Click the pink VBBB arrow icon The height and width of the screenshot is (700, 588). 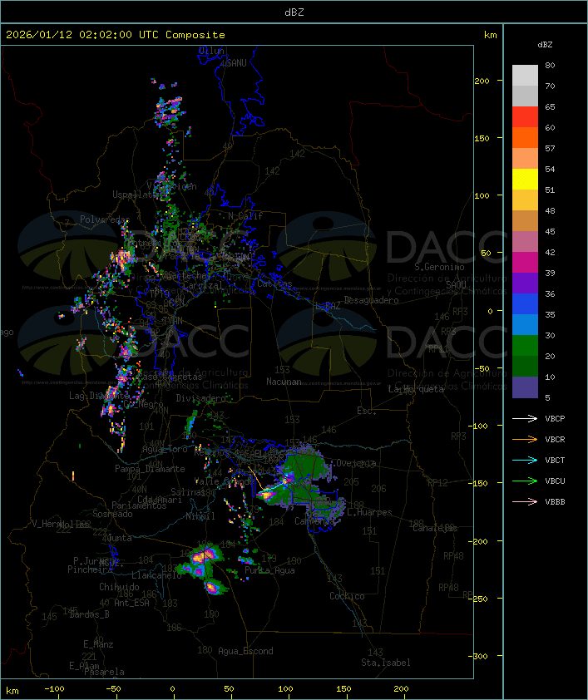point(526,501)
